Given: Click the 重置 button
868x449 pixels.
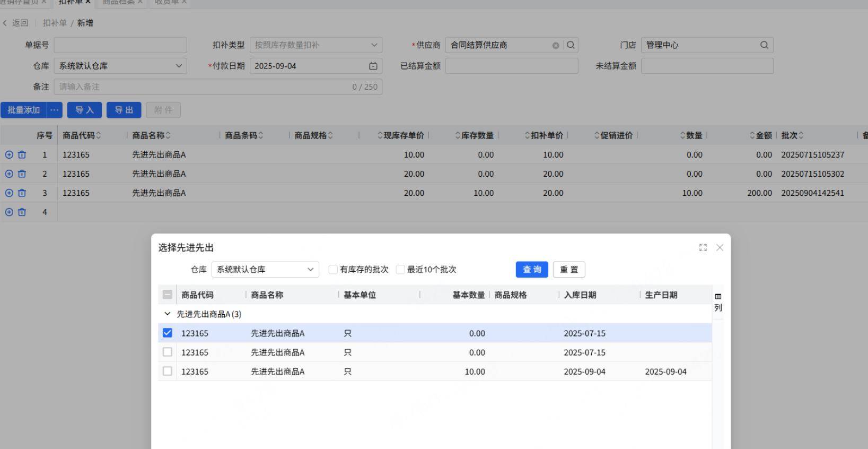Looking at the screenshot, I should tap(569, 270).
